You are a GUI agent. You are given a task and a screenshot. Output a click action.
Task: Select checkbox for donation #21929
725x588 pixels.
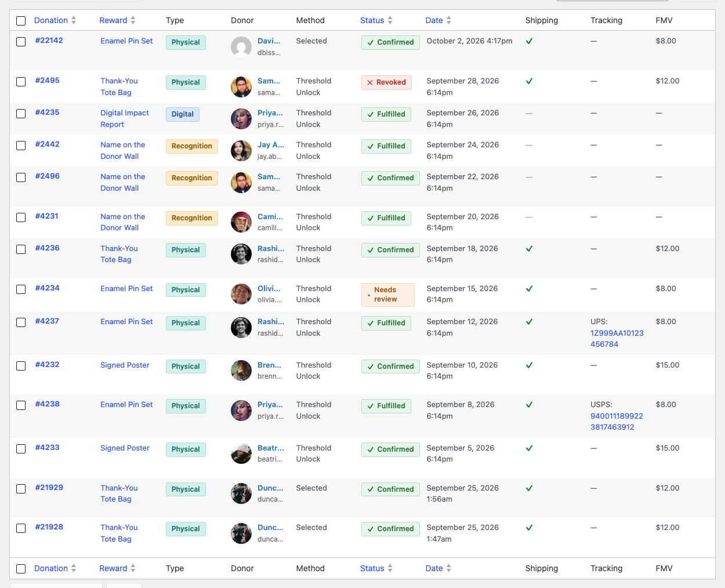pos(21,489)
